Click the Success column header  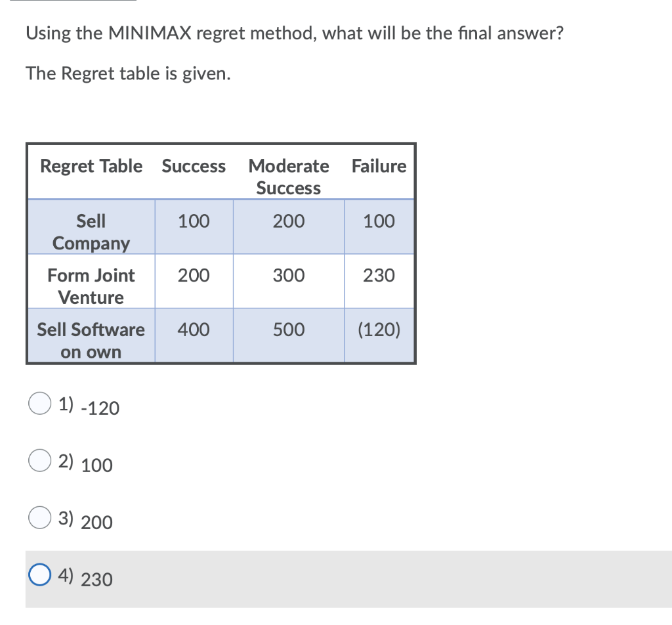pyautogui.click(x=194, y=166)
